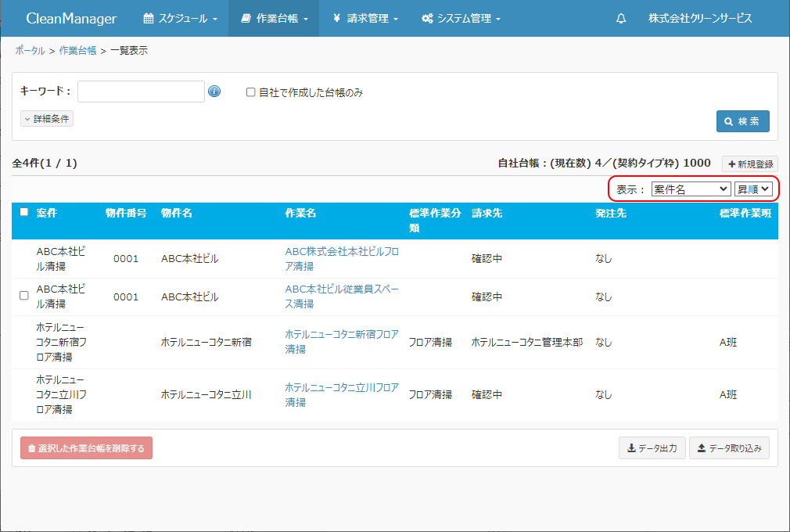Open the 請求管理 menu

click(x=364, y=19)
